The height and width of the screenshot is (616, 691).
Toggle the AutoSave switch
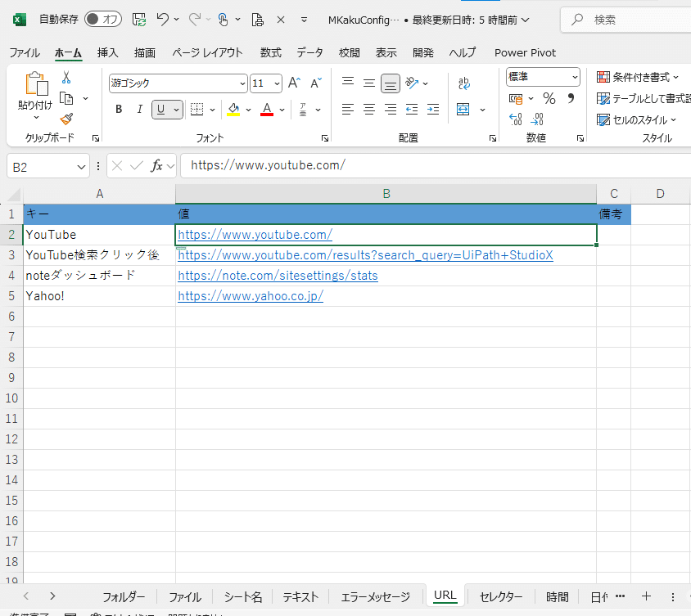pos(103,20)
